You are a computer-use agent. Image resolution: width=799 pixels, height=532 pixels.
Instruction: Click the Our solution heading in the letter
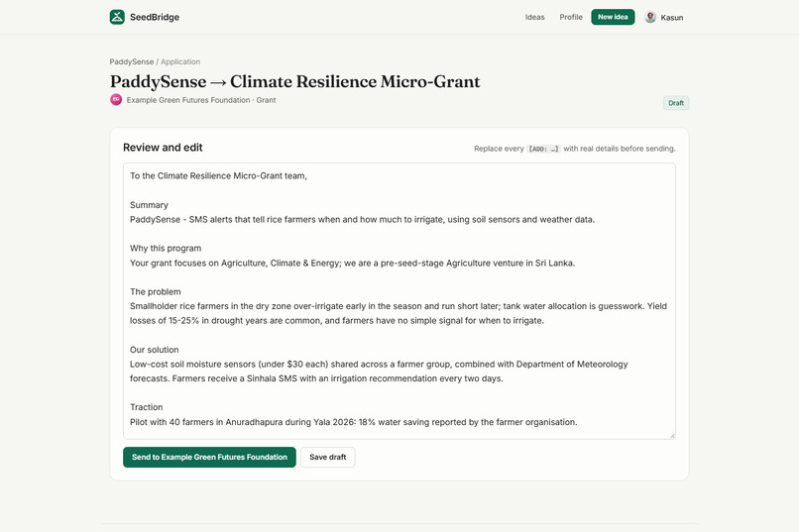pyautogui.click(x=155, y=350)
